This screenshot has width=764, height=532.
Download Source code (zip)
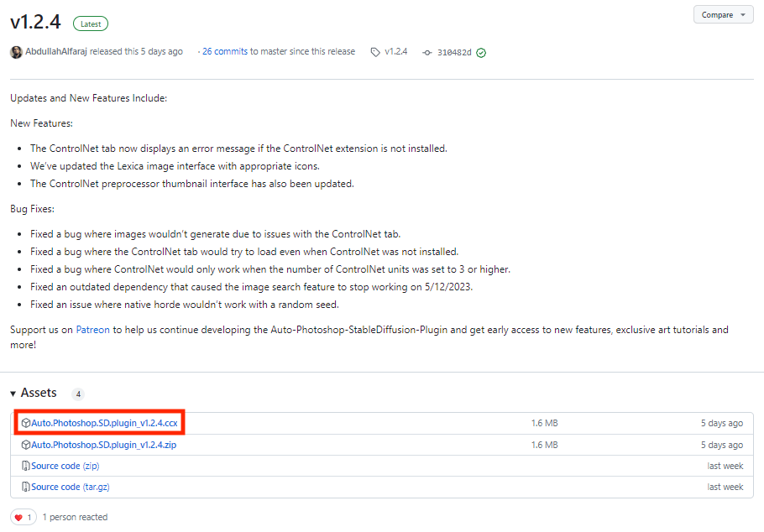point(65,466)
